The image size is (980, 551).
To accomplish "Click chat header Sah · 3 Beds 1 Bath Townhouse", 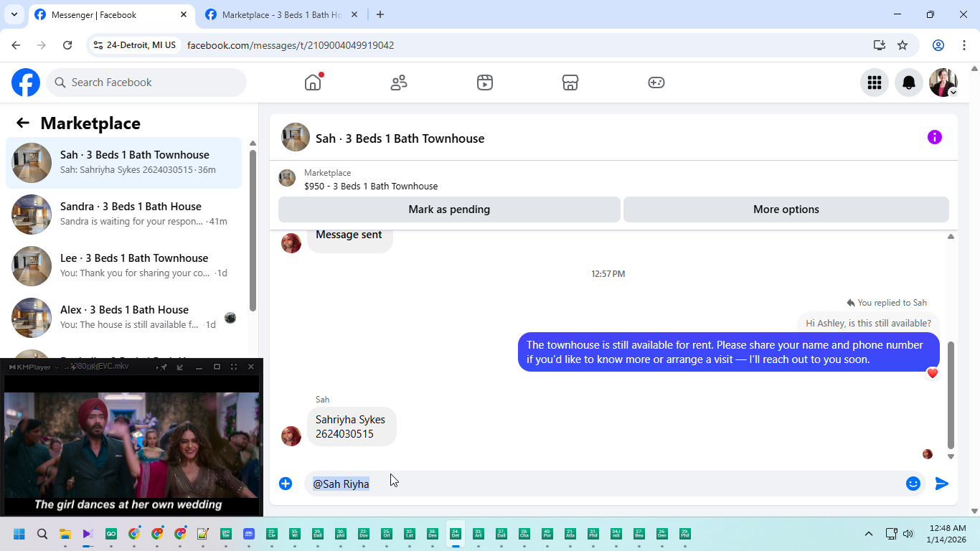I will point(400,138).
